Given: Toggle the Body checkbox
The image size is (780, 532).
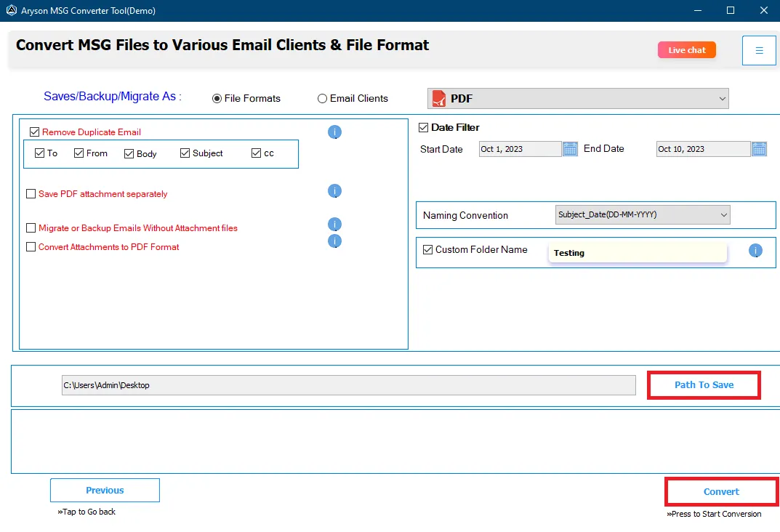Looking at the screenshot, I should (129, 153).
